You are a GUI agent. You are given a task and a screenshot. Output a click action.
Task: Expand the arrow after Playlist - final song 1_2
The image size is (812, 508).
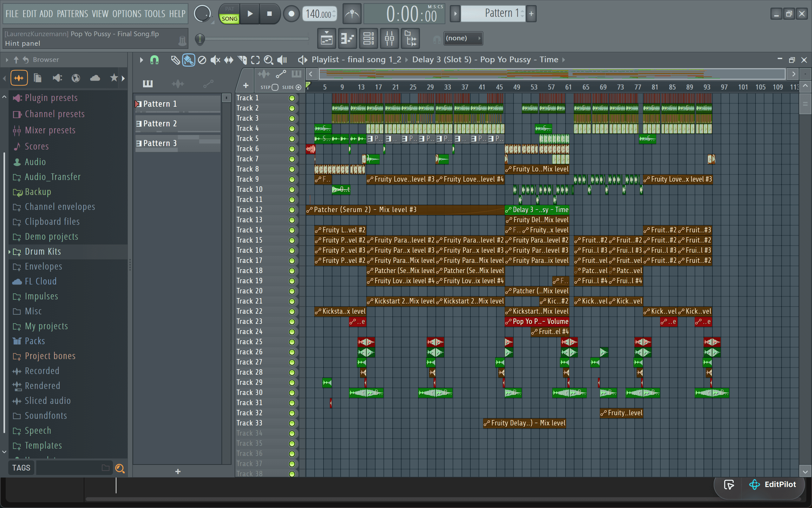tap(407, 60)
